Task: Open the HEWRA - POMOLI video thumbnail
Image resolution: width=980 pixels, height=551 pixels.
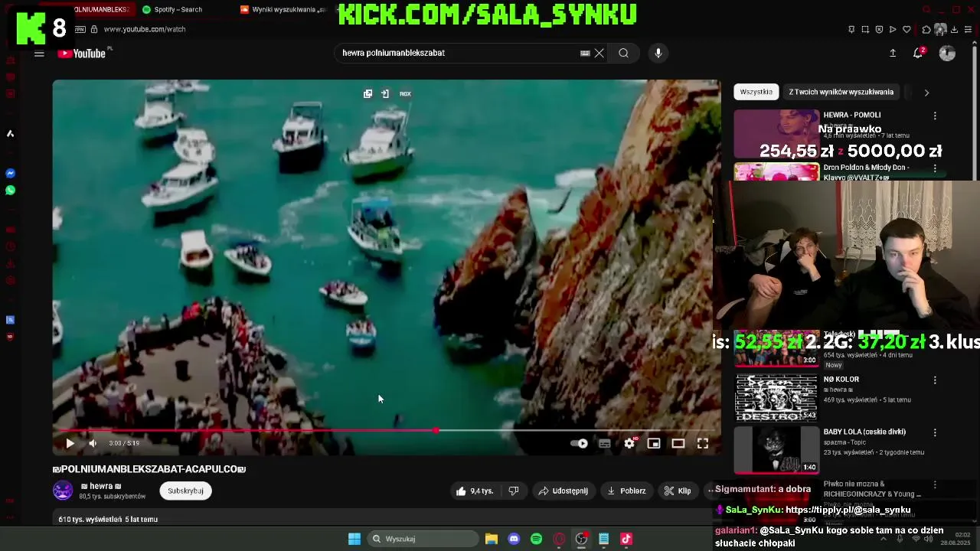Action: (x=776, y=133)
